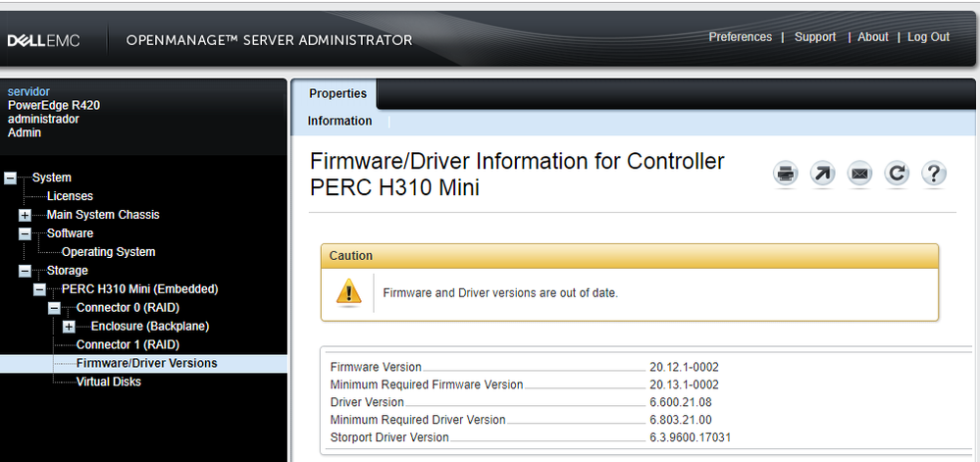Click the Refresh icon
The image size is (980, 462).
click(897, 174)
